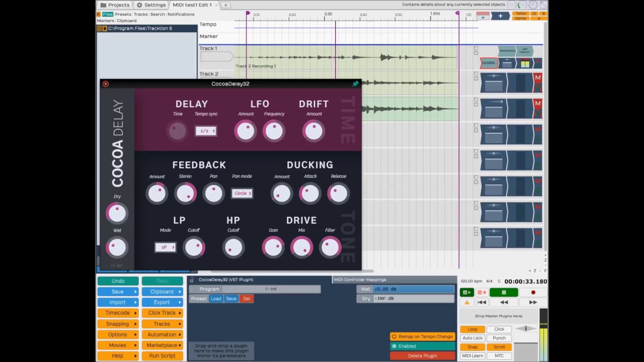The width and height of the screenshot is (644, 362).
Task: Expand the Automation menu
Action: pyautogui.click(x=162, y=334)
